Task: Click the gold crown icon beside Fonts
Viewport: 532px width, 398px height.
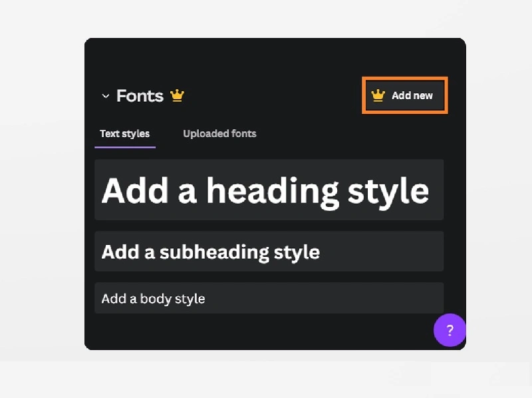Action: 177,96
